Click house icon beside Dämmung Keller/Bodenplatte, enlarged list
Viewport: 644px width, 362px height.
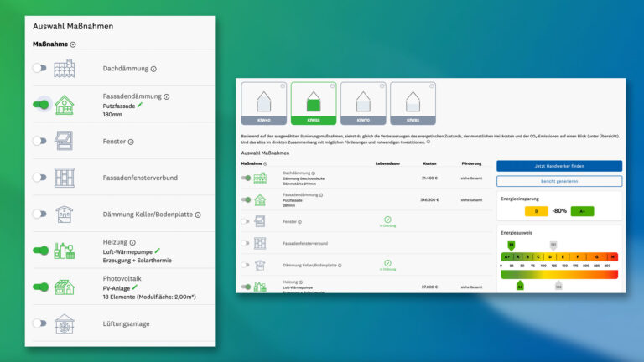coord(65,215)
